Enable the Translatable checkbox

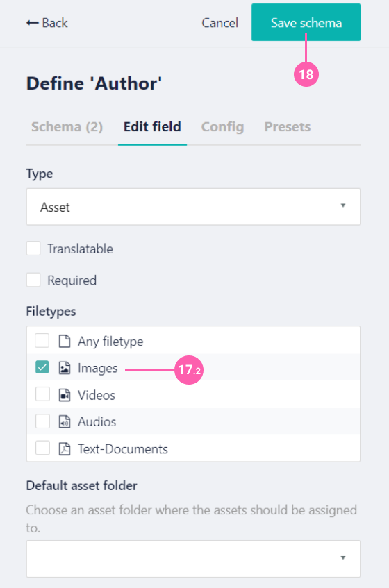[x=33, y=249]
